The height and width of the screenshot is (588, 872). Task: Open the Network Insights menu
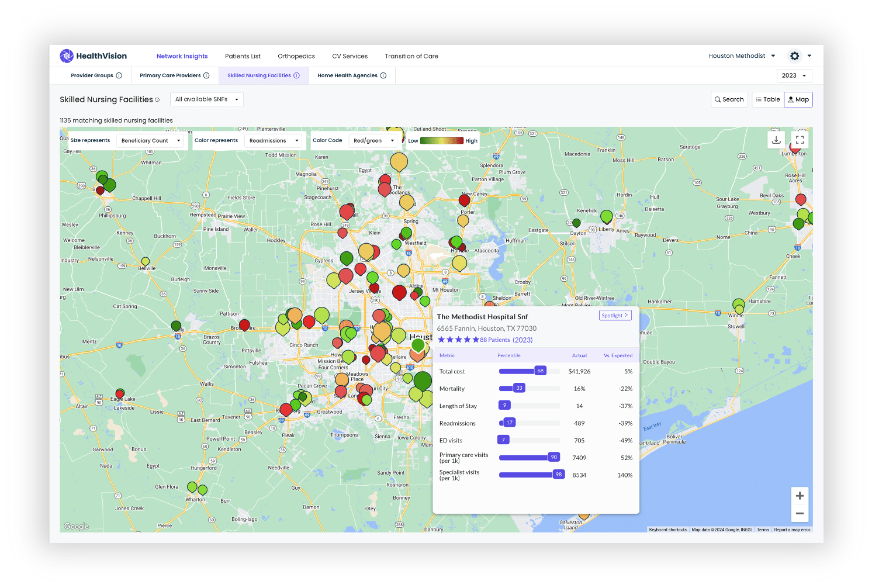182,56
